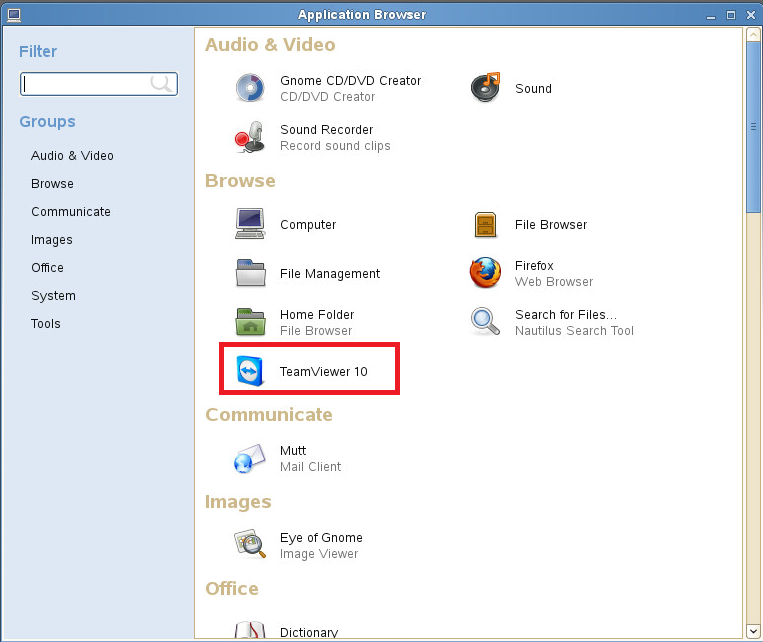The width and height of the screenshot is (763, 642).
Task: Select the Office group in sidebar
Action: click(x=47, y=268)
